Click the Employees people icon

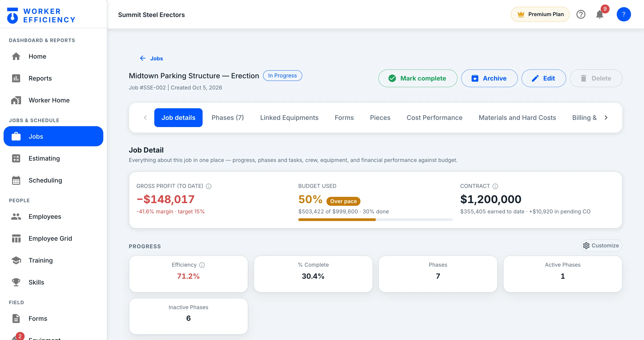click(x=16, y=217)
